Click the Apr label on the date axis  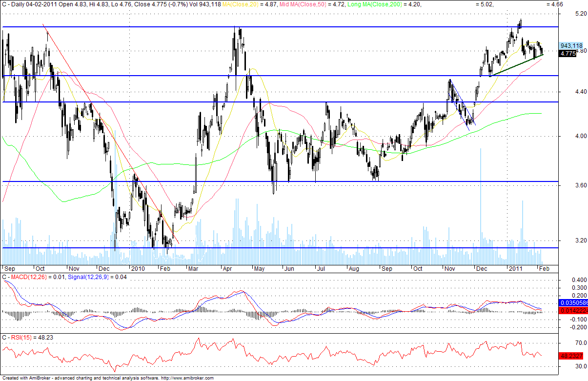[227, 268]
